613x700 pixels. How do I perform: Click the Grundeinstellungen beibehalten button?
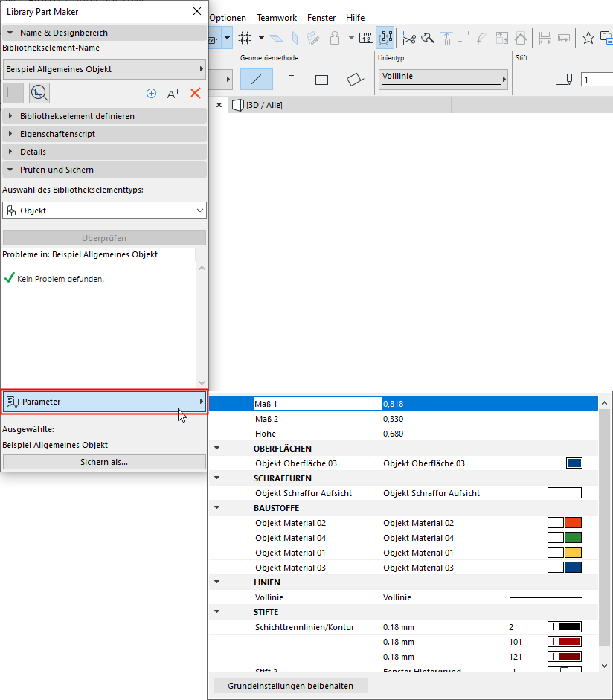click(290, 685)
